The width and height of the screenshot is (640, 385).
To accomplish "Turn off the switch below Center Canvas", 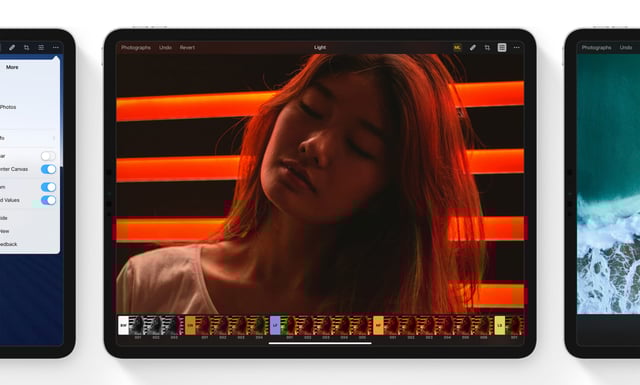I will (48, 187).
